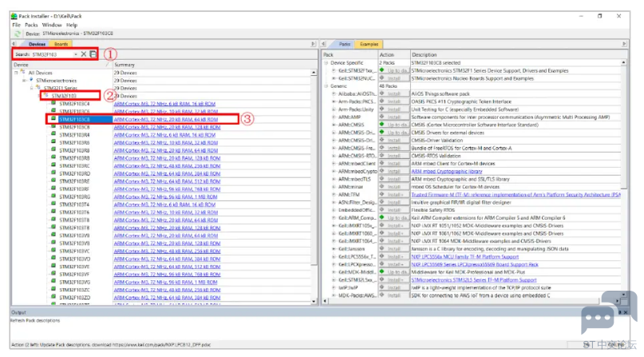Screen dimensions: 644x357
Task: Click the chip icon of the STM32F103T4 row
Action: point(53,204)
